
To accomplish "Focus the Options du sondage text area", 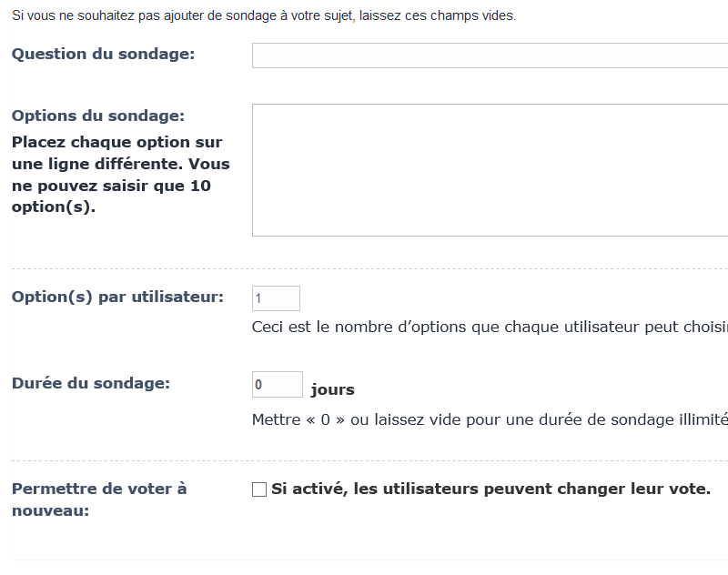I will pyautogui.click(x=490, y=170).
